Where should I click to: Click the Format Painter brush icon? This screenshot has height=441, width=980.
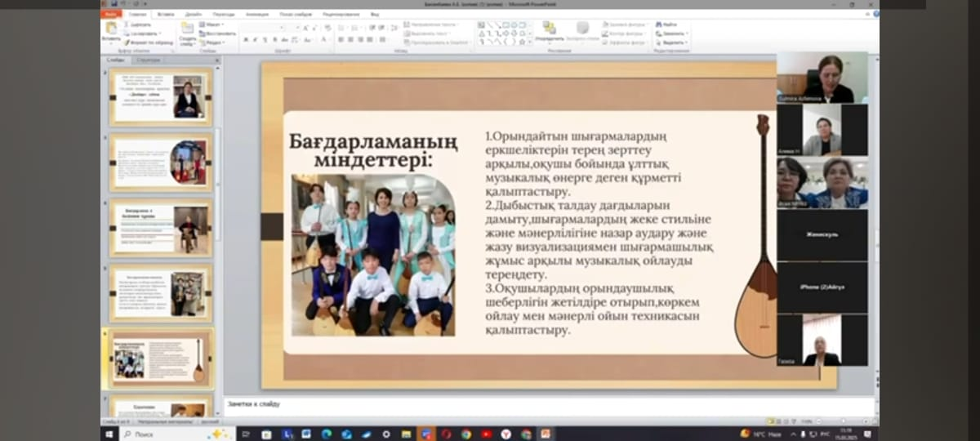tap(127, 42)
